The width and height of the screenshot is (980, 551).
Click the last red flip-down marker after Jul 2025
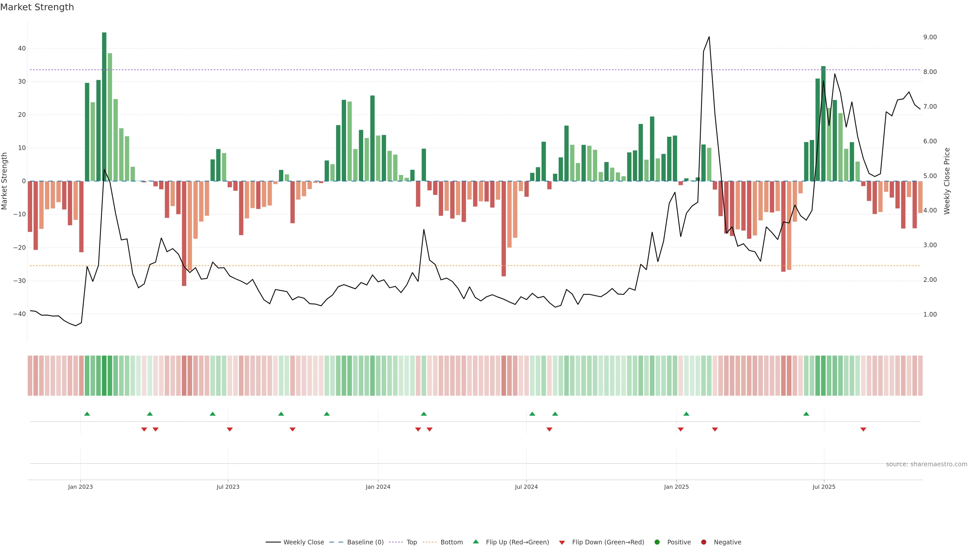[863, 429]
